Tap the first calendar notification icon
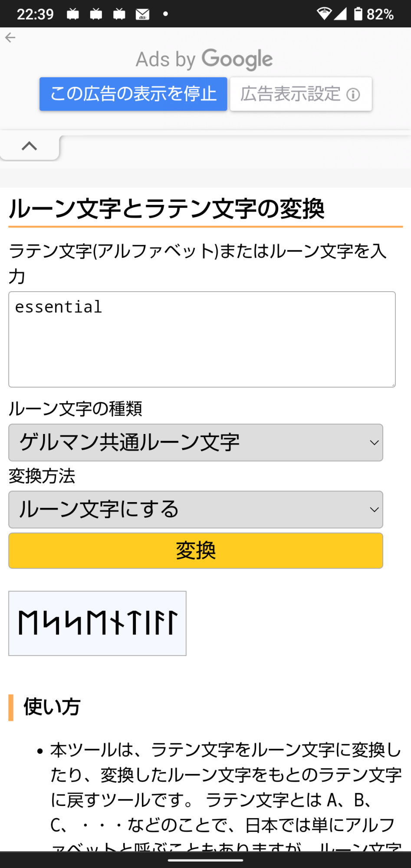411x868 pixels. point(73,15)
